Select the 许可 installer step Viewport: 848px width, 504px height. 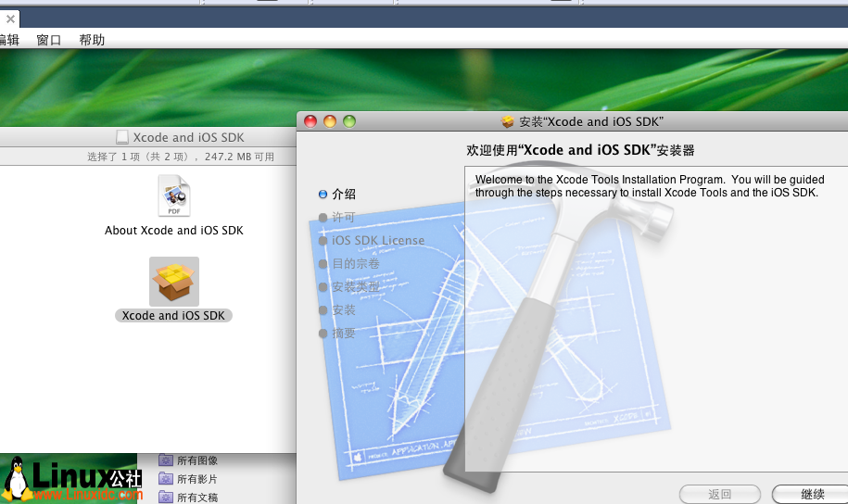tap(337, 218)
